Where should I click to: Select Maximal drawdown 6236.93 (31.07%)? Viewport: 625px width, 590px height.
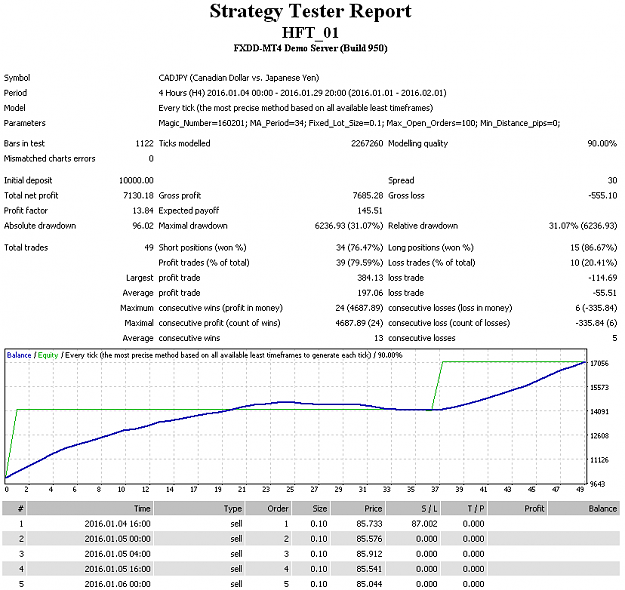click(349, 226)
